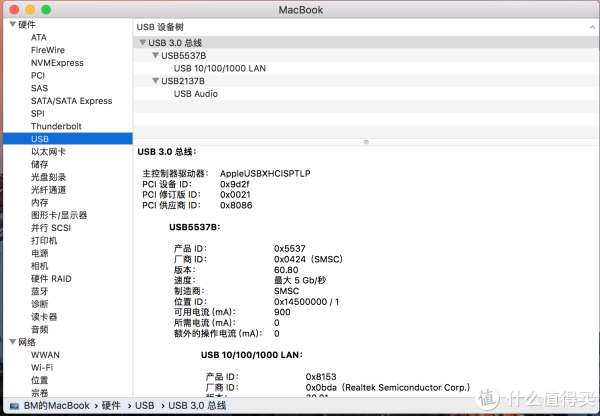Collapse the USB 3.0 总线 tree triangle
The height and width of the screenshot is (416, 600).
pyautogui.click(x=143, y=42)
